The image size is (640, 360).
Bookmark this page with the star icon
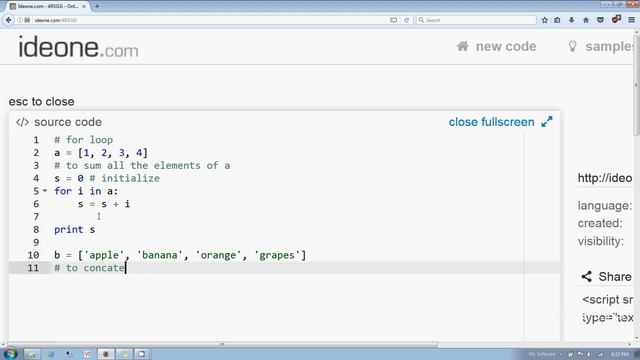pyautogui.click(x=544, y=20)
